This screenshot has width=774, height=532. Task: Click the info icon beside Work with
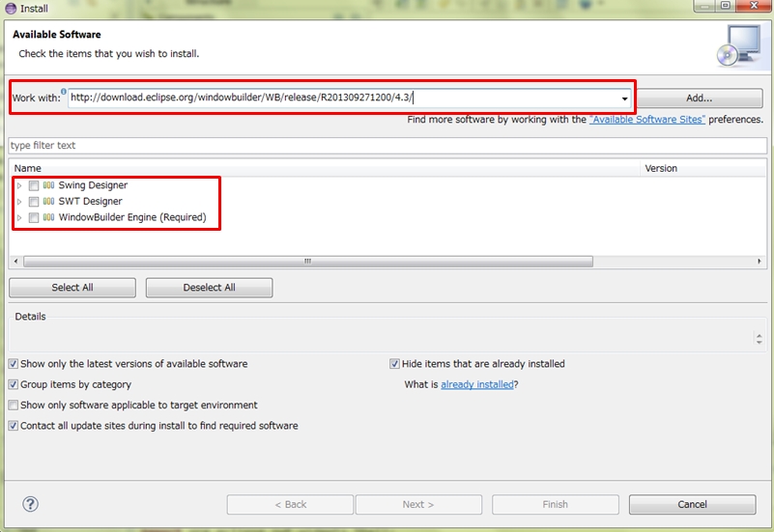click(x=64, y=92)
